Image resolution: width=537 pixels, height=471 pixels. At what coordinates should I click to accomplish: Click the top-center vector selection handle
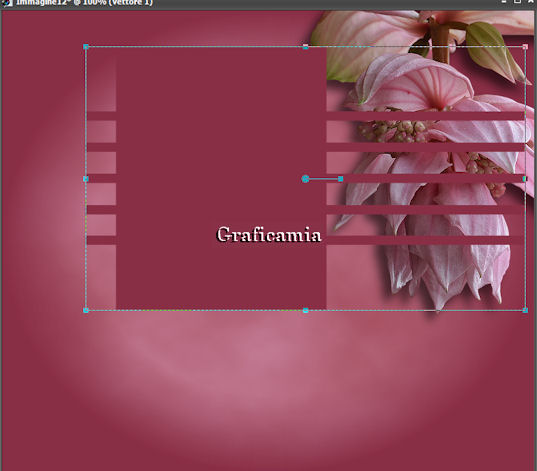305,47
